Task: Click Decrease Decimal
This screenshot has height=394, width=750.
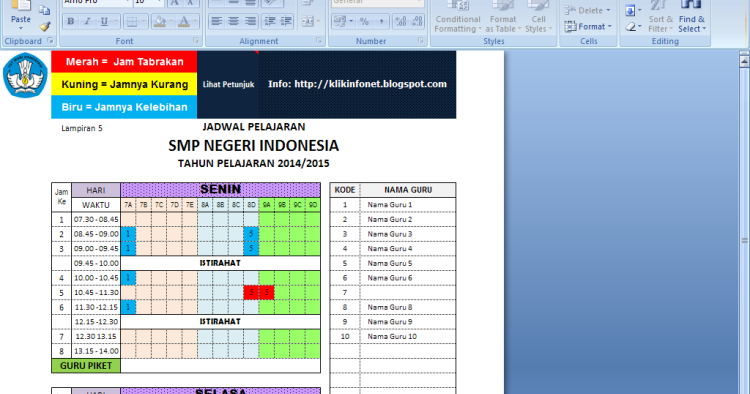Action: [x=417, y=22]
